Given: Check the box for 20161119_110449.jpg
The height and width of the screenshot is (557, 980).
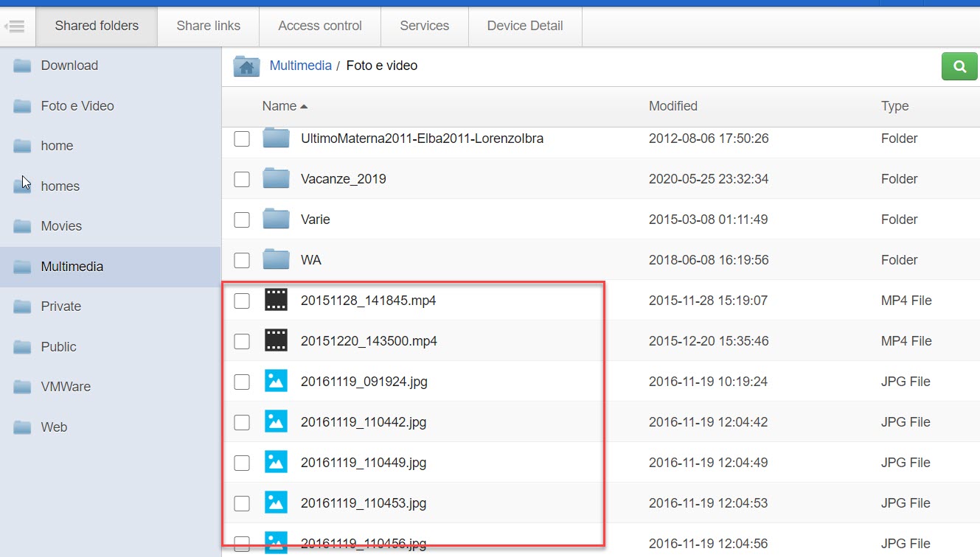Looking at the screenshot, I should (242, 463).
